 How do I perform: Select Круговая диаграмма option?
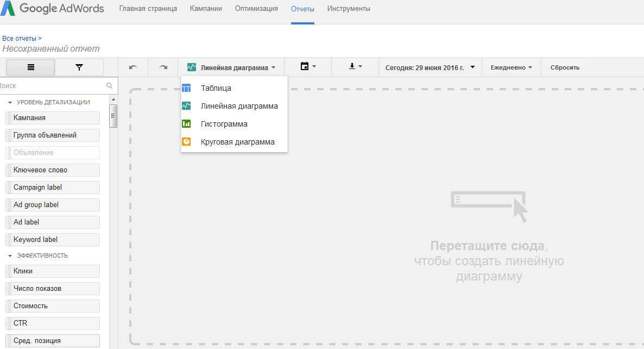click(237, 142)
